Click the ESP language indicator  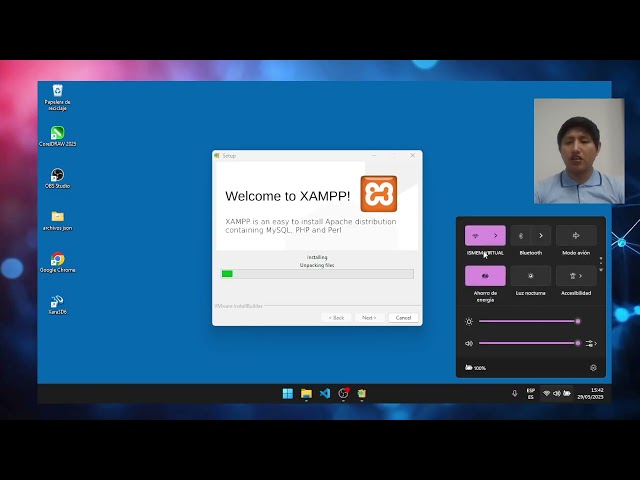[531, 393]
